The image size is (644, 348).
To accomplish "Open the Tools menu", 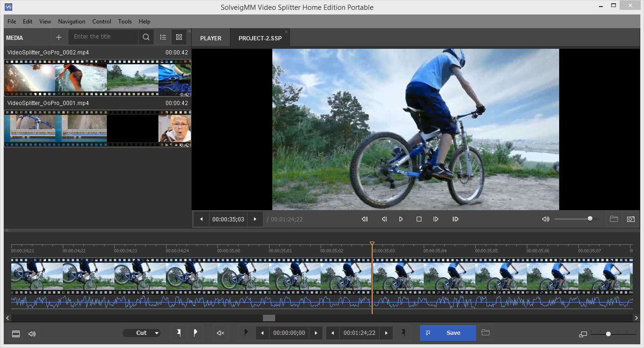I will click(x=125, y=22).
